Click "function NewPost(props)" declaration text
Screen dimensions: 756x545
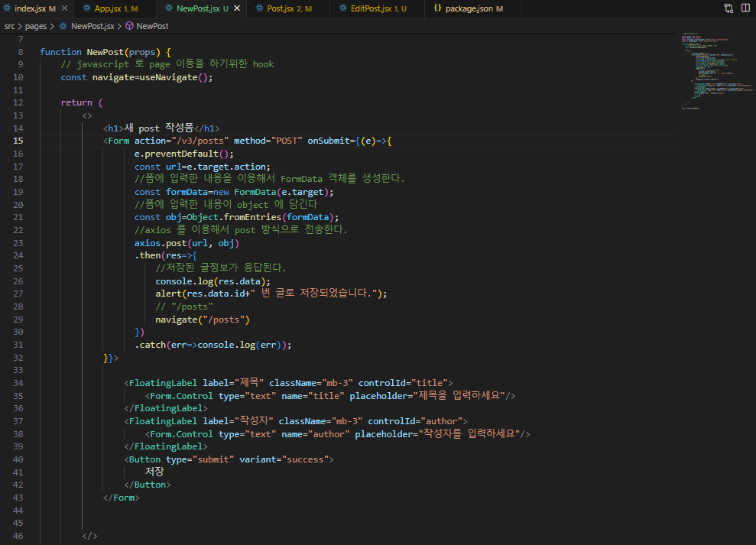(x=100, y=52)
